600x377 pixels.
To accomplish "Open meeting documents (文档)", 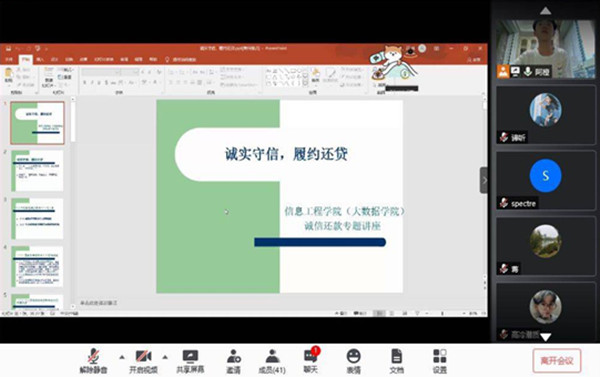I will pos(397,361).
